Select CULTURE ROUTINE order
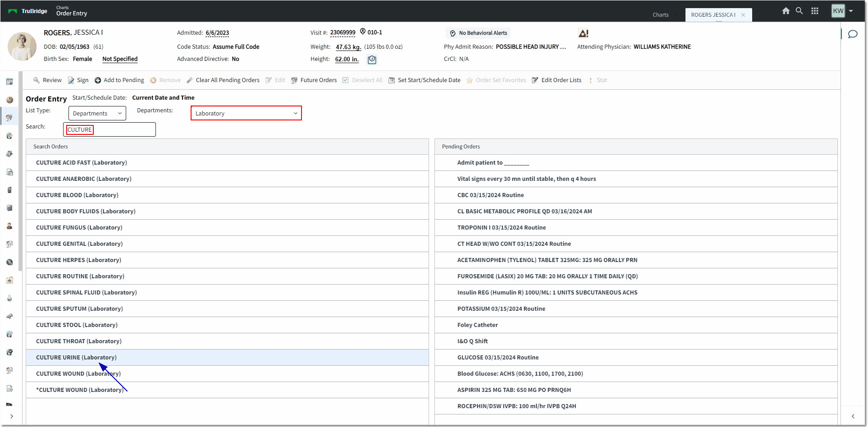 (x=227, y=276)
